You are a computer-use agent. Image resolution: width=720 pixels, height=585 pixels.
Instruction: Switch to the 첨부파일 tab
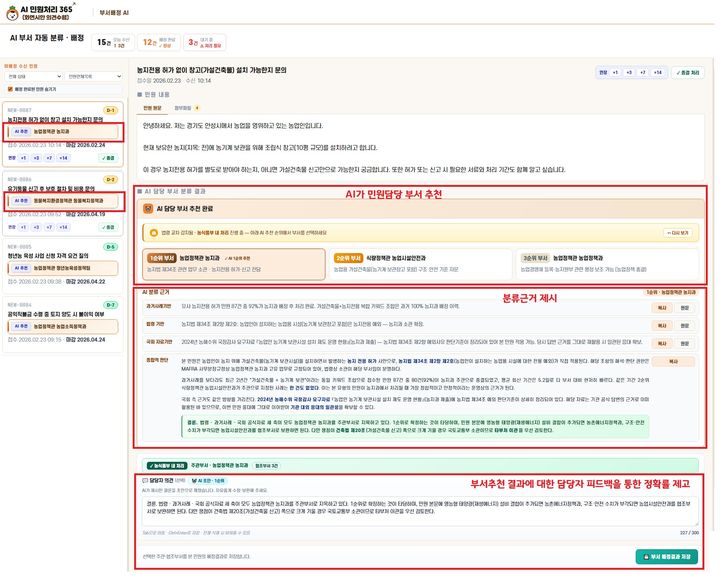tap(187, 108)
